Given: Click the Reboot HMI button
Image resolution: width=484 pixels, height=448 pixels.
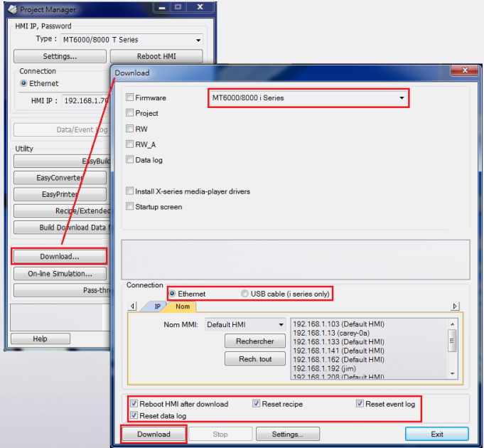Looking at the screenshot, I should (x=156, y=56).
